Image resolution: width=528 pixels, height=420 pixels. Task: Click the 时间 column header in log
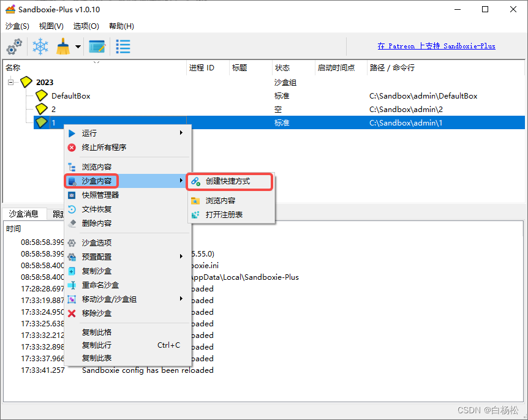click(x=13, y=229)
